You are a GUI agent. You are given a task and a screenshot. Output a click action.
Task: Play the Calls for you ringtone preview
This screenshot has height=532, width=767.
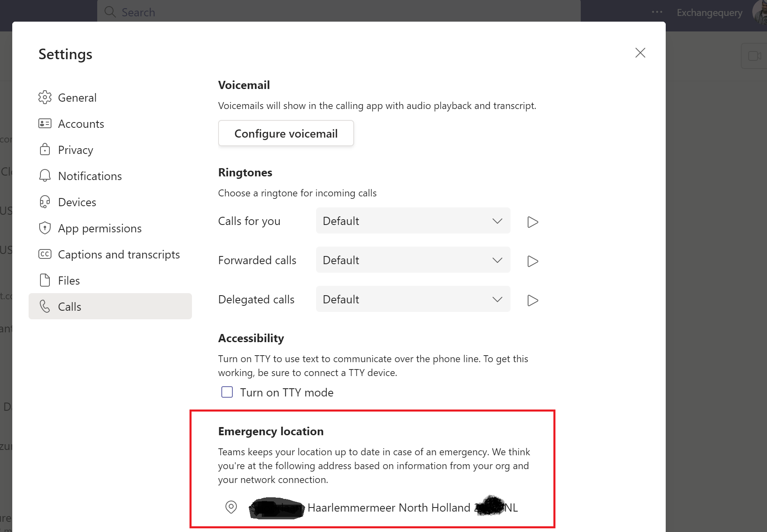(533, 222)
